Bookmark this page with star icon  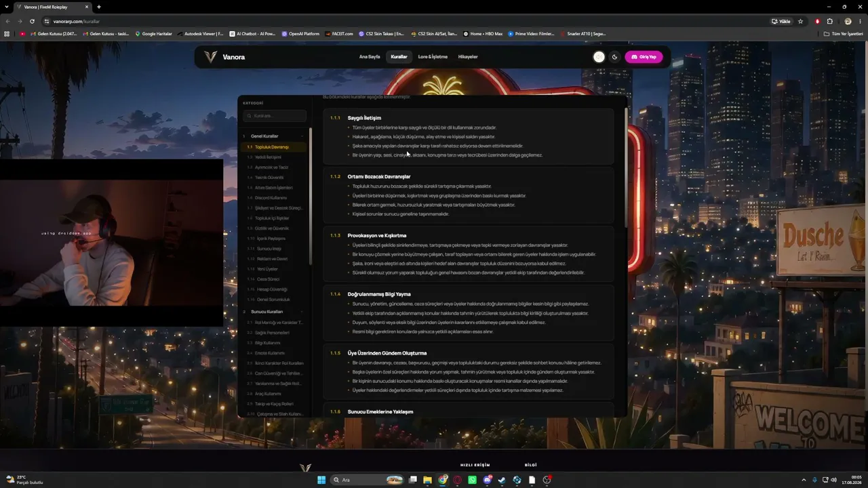(800, 21)
